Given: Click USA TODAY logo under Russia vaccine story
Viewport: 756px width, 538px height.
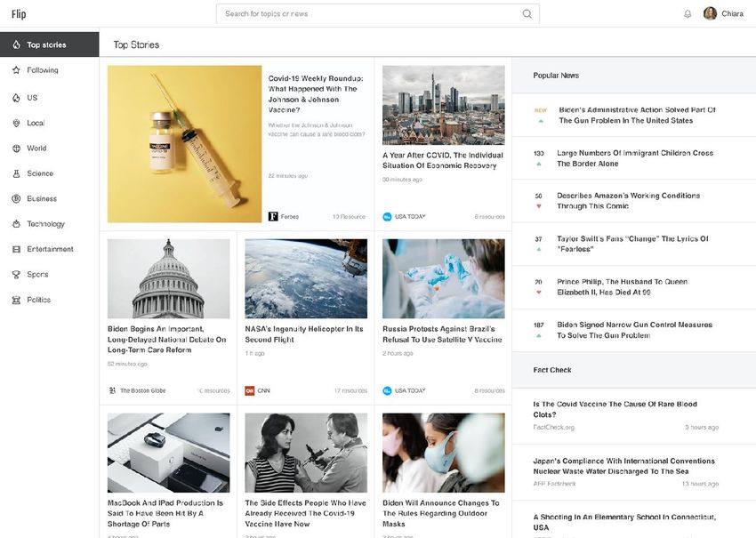Looking at the screenshot, I should (387, 390).
